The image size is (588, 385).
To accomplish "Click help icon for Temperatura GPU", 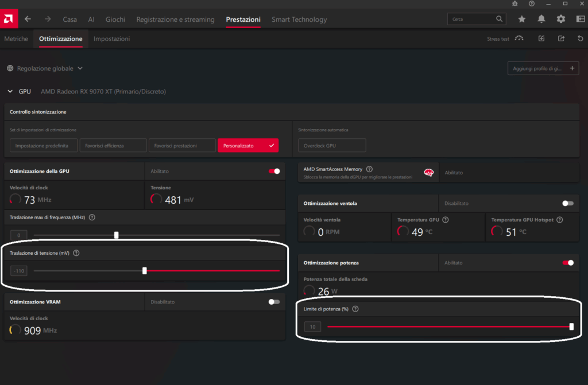I will coord(446,220).
